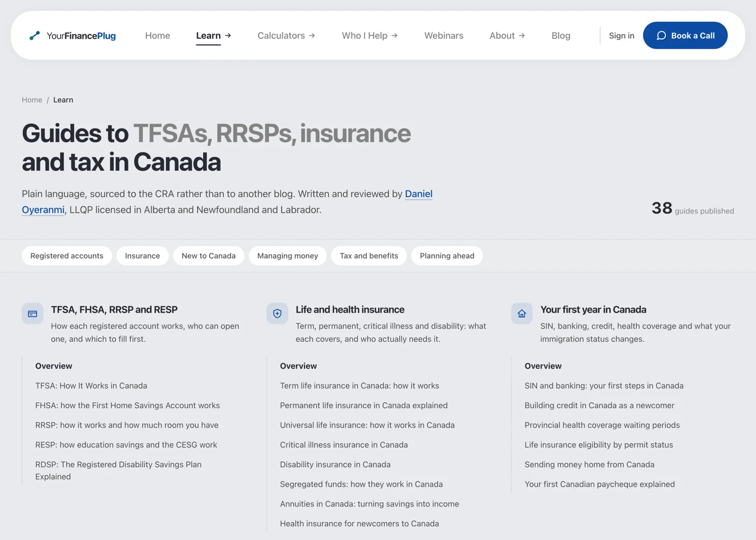Open the TFSA, FHSA, RRSP and RESP card icon
Viewport: 756px width, 540px height.
[x=32, y=314]
